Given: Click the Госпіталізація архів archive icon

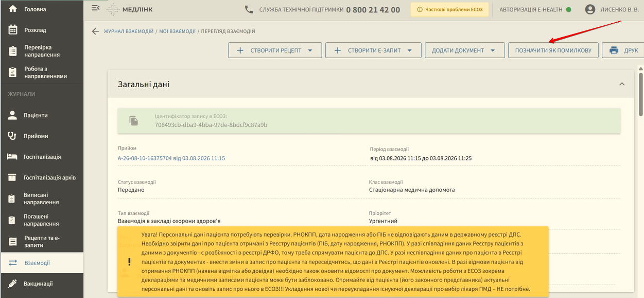Looking at the screenshot, I should (x=12, y=177).
